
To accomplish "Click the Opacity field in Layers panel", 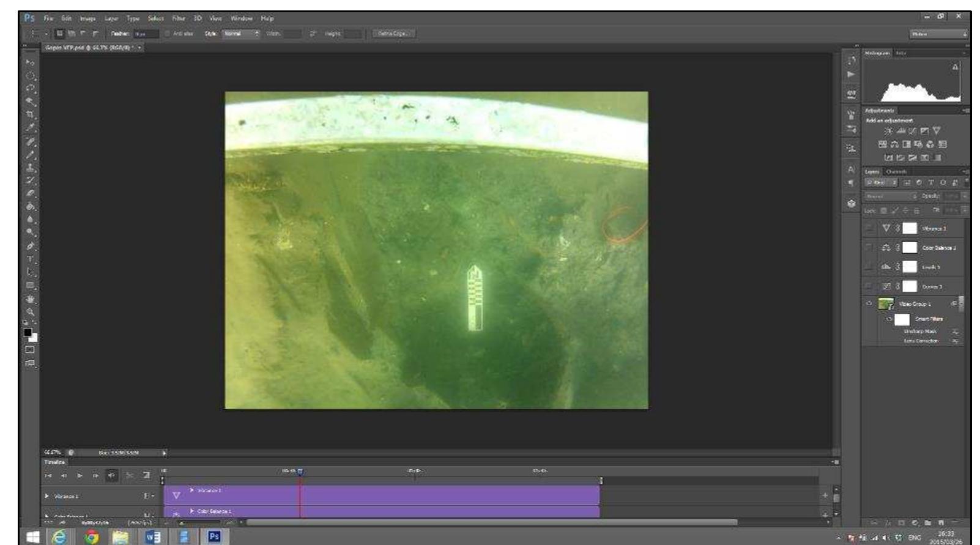I will [952, 196].
